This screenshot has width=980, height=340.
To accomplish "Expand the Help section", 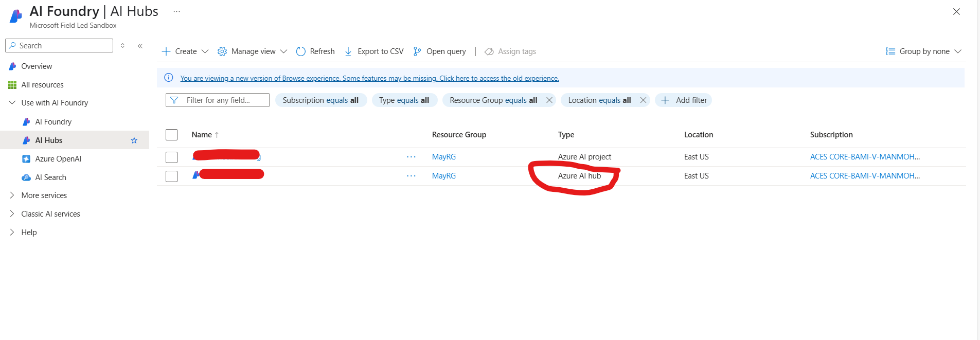I will pyautogui.click(x=12, y=232).
